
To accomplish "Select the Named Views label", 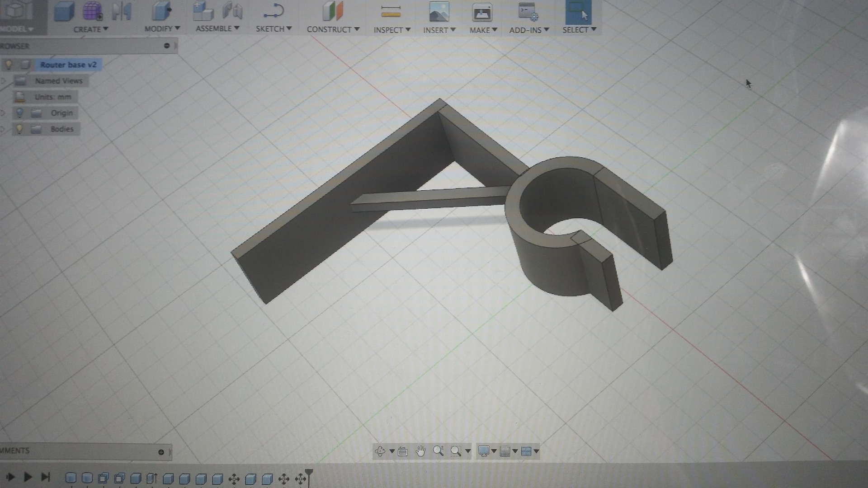I will (x=59, y=81).
